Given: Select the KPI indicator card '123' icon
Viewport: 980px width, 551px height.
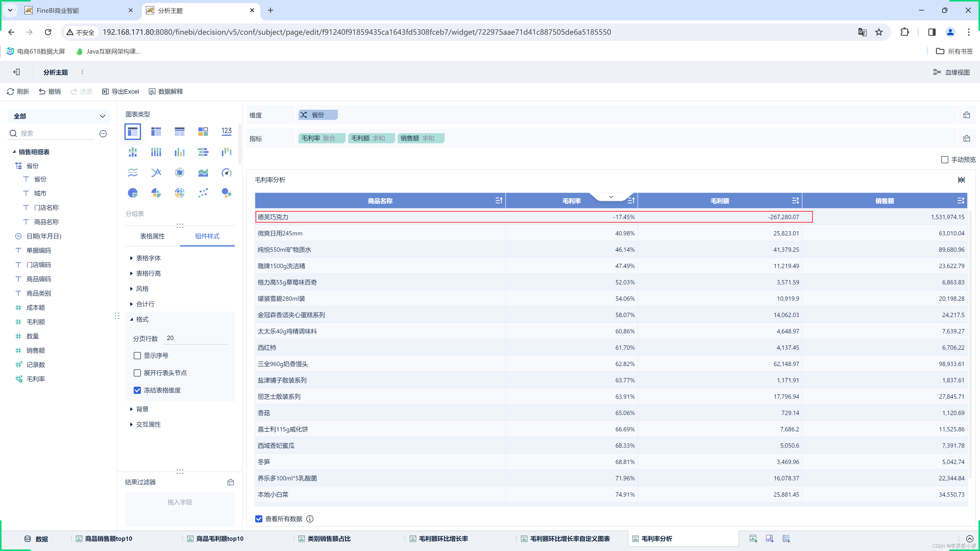Looking at the screenshot, I should [x=226, y=132].
